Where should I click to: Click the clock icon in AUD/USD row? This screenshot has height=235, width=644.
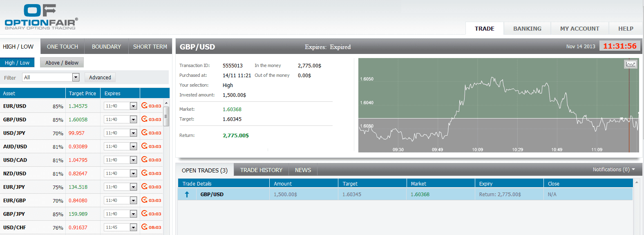144,146
